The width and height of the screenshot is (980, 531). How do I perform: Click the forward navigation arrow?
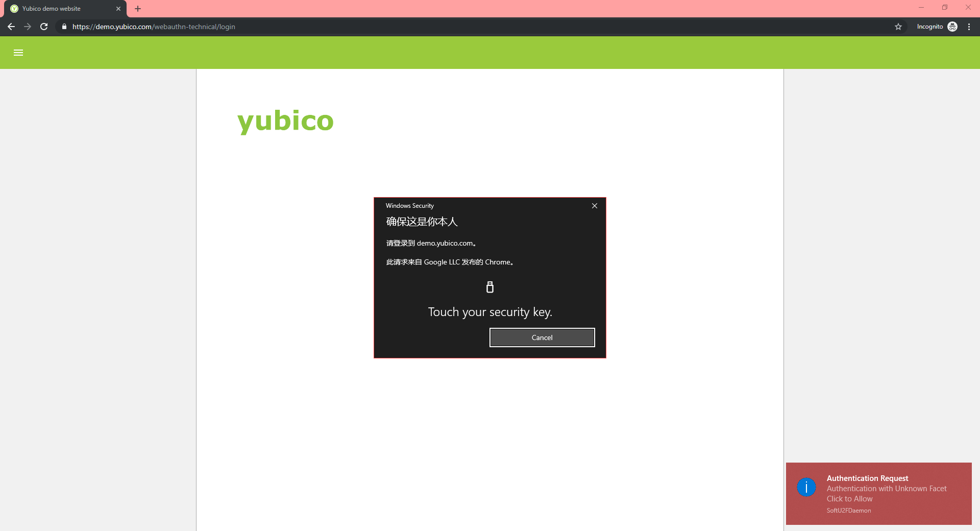pos(28,27)
